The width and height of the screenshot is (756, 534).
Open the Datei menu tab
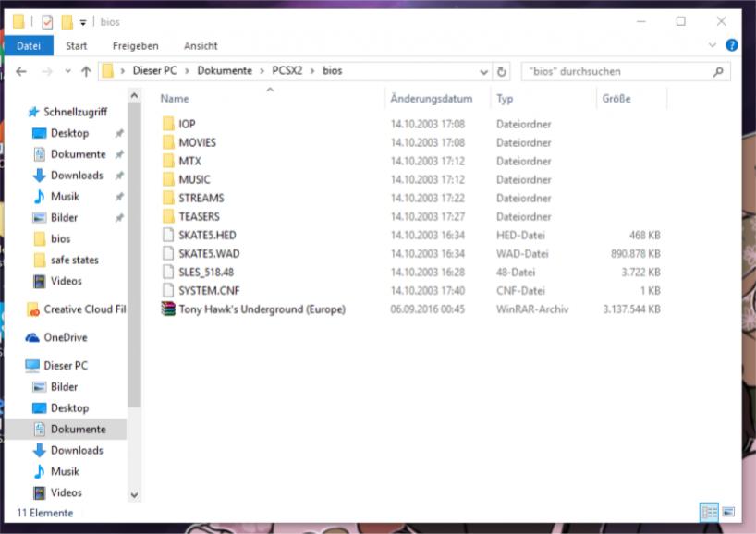click(x=29, y=46)
